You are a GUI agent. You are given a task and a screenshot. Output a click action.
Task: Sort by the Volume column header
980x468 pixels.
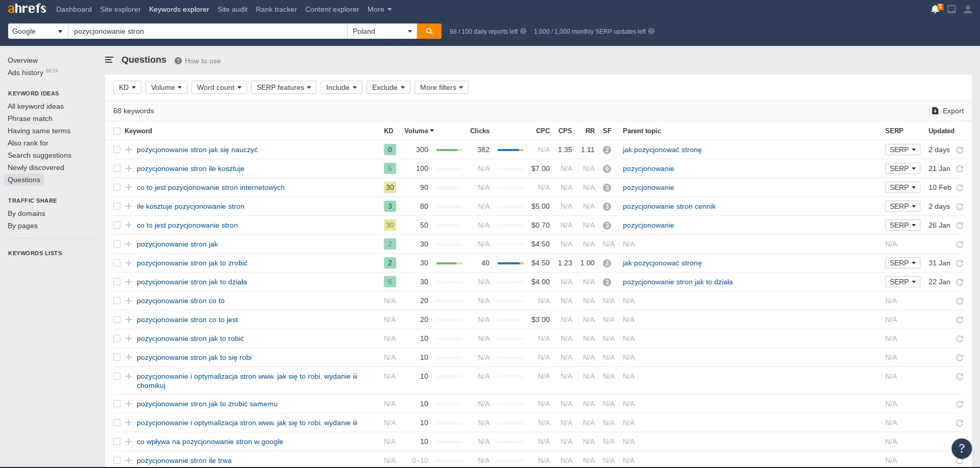click(x=419, y=131)
